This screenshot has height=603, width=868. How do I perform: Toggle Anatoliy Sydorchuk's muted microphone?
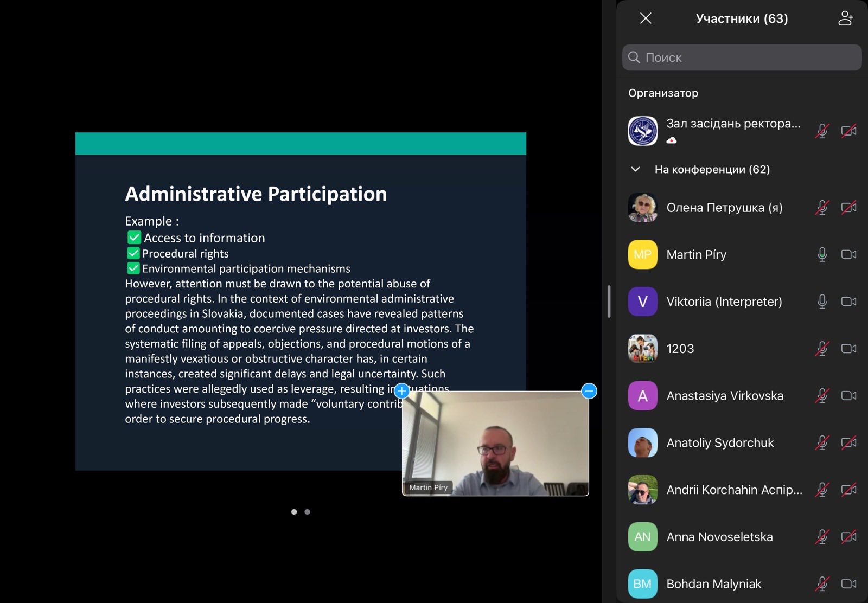point(822,443)
